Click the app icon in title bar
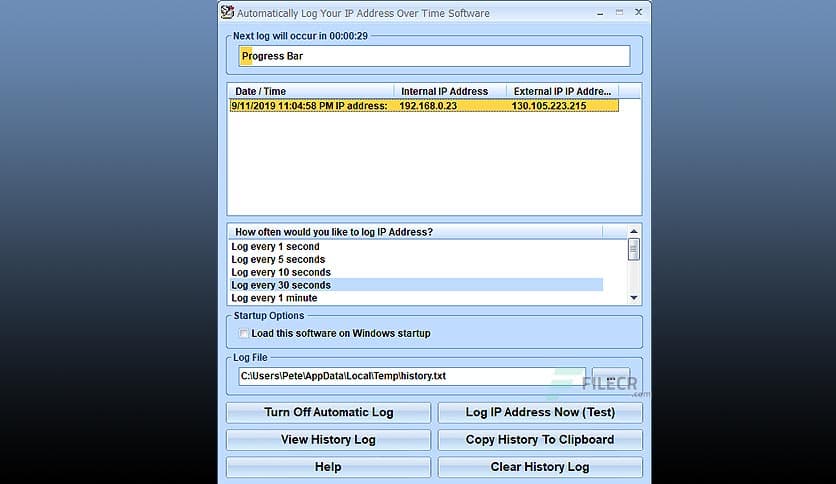Viewport: 836px width, 484px height. point(227,12)
